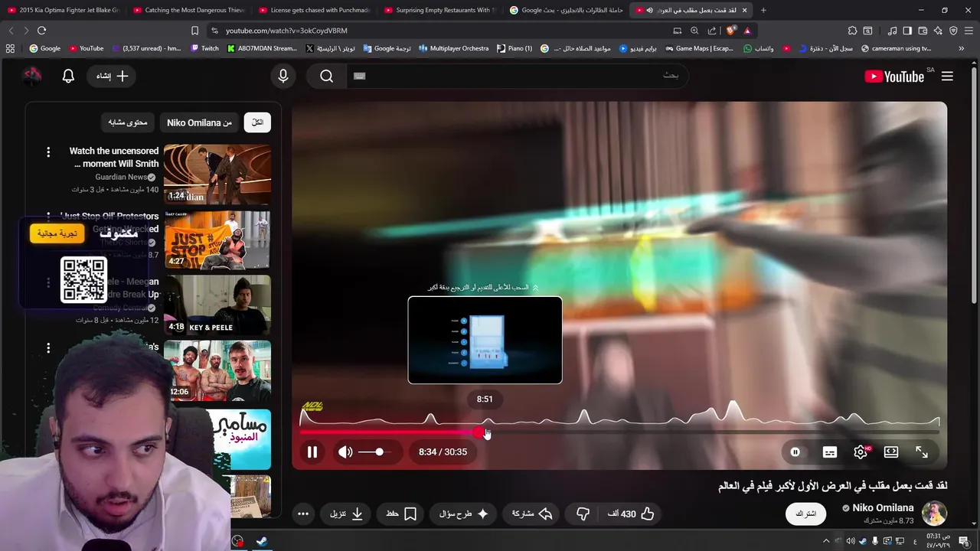Start voice search with the microphone icon

pyautogui.click(x=283, y=76)
